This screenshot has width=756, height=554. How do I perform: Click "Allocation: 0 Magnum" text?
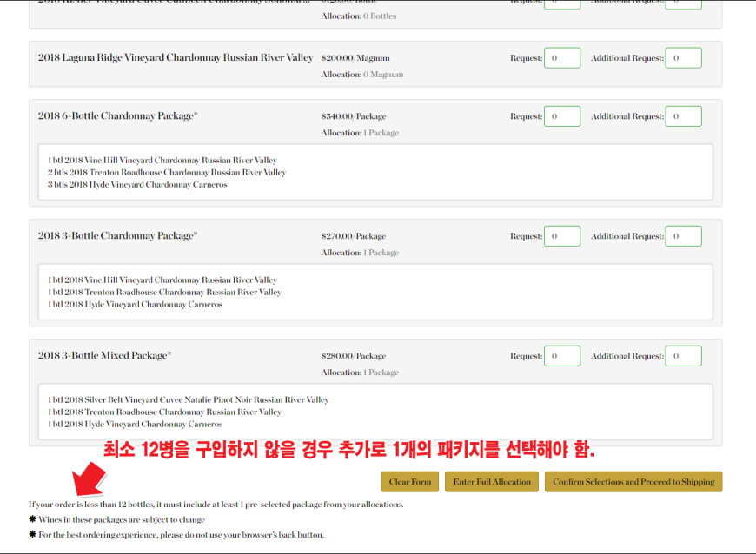tap(362, 74)
